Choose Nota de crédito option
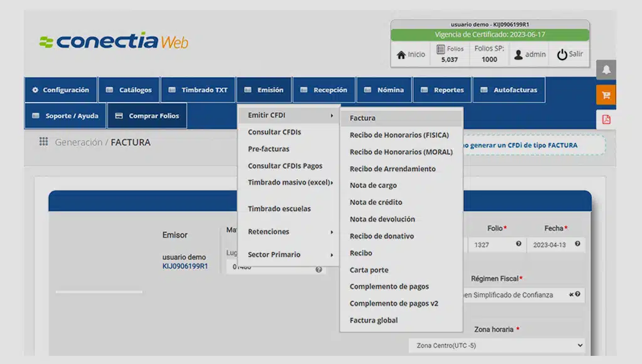The image size is (642, 364). (x=376, y=202)
